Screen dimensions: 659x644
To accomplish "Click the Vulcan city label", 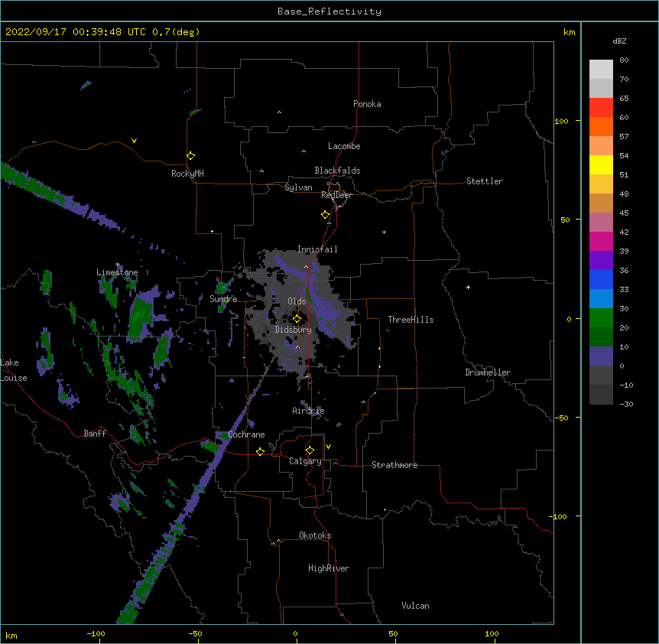I will point(415,606).
